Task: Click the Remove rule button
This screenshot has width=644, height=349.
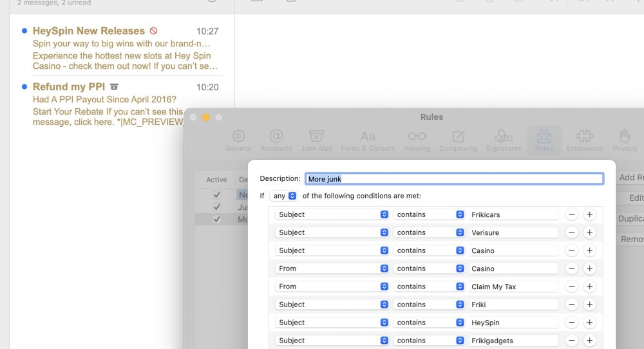Action: click(630, 239)
